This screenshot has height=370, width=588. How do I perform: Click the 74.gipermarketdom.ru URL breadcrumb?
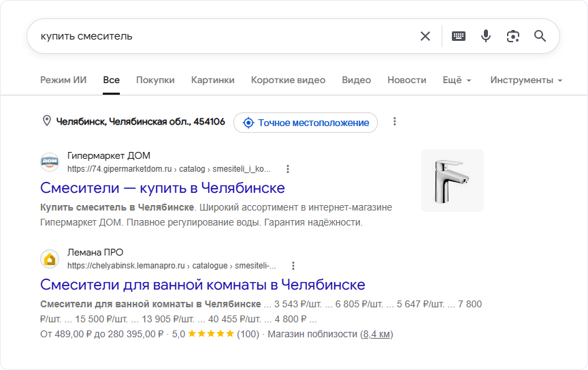click(x=169, y=169)
